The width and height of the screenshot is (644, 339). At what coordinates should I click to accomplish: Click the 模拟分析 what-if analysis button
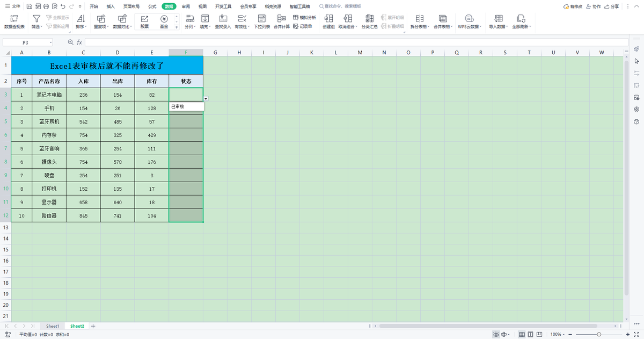[305, 18]
